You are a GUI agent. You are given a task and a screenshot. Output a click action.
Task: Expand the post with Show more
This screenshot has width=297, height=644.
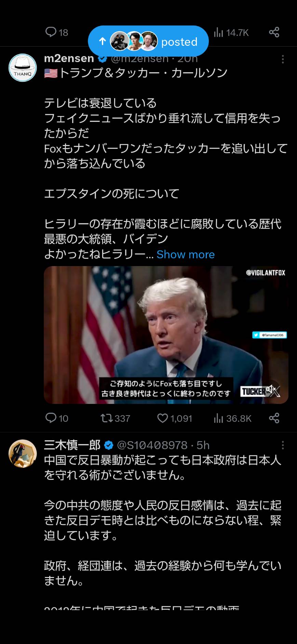click(186, 254)
